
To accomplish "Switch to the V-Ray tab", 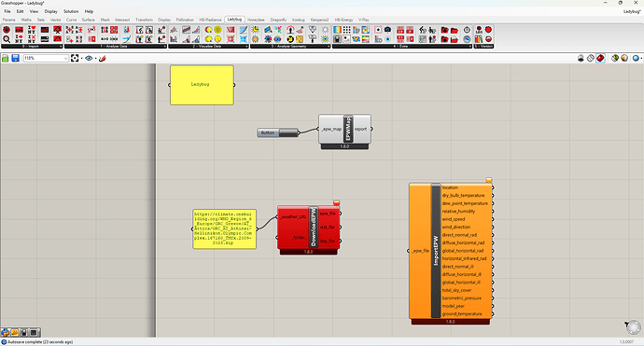I will tap(363, 20).
